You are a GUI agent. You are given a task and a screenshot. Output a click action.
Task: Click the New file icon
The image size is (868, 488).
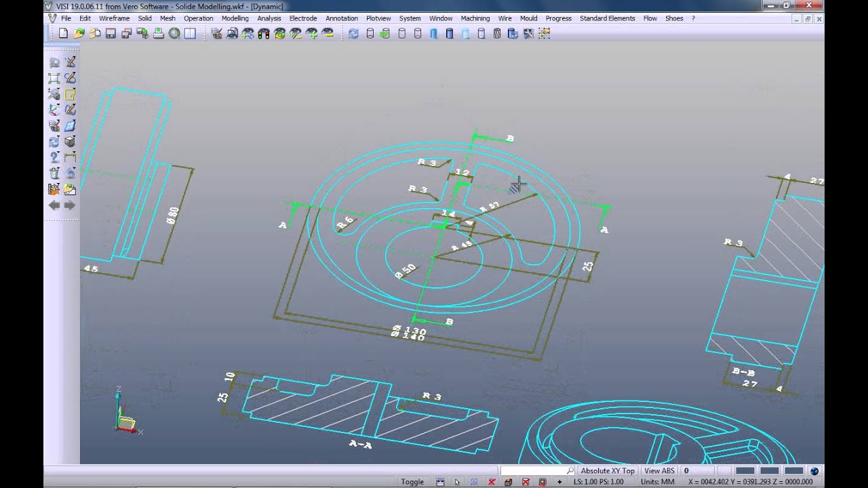click(63, 33)
